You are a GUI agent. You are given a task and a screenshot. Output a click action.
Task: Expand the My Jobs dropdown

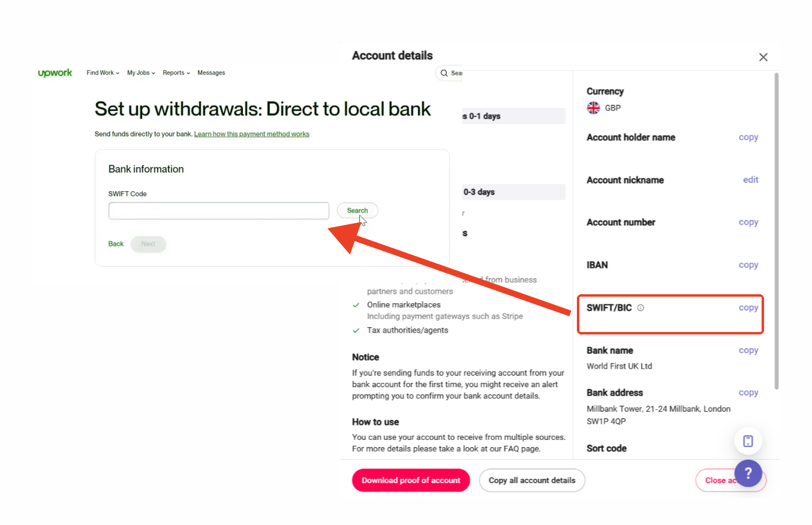141,73
